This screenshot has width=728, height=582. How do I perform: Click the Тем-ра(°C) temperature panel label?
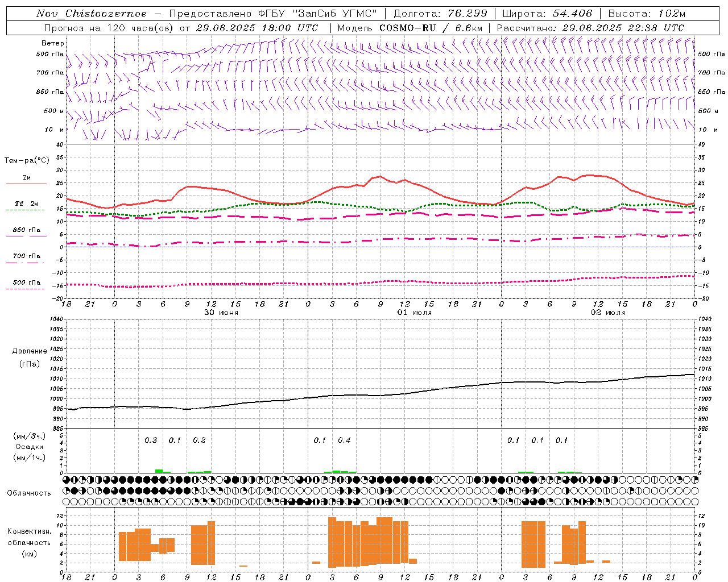coord(27,161)
